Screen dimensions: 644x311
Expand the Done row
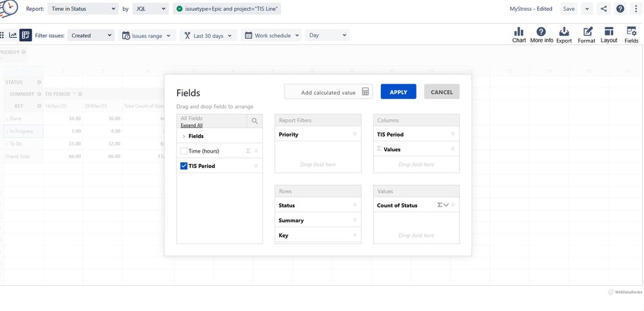click(x=6, y=118)
